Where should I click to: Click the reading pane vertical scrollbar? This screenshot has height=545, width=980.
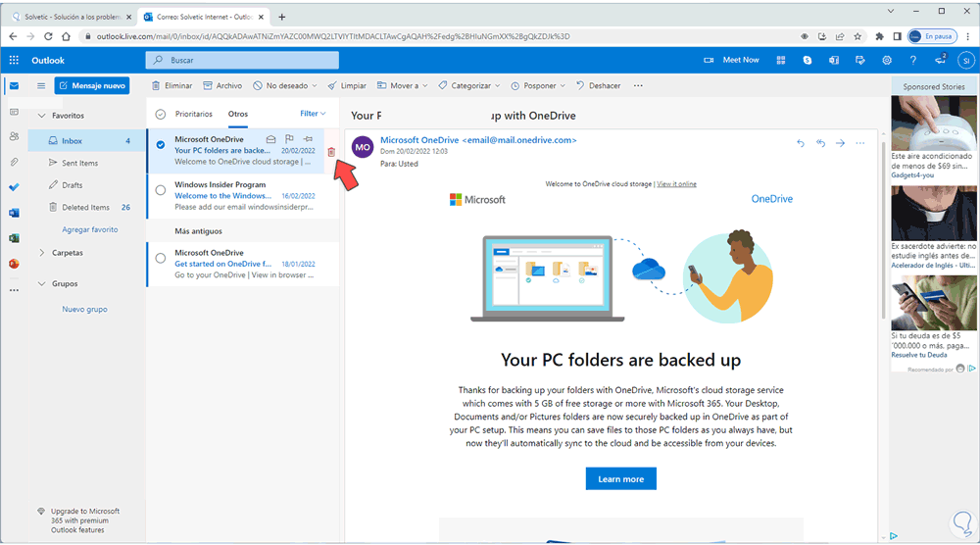tap(883, 231)
